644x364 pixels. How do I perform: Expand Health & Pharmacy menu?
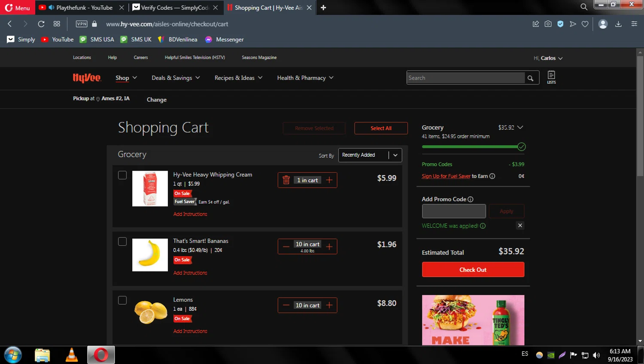(x=305, y=78)
